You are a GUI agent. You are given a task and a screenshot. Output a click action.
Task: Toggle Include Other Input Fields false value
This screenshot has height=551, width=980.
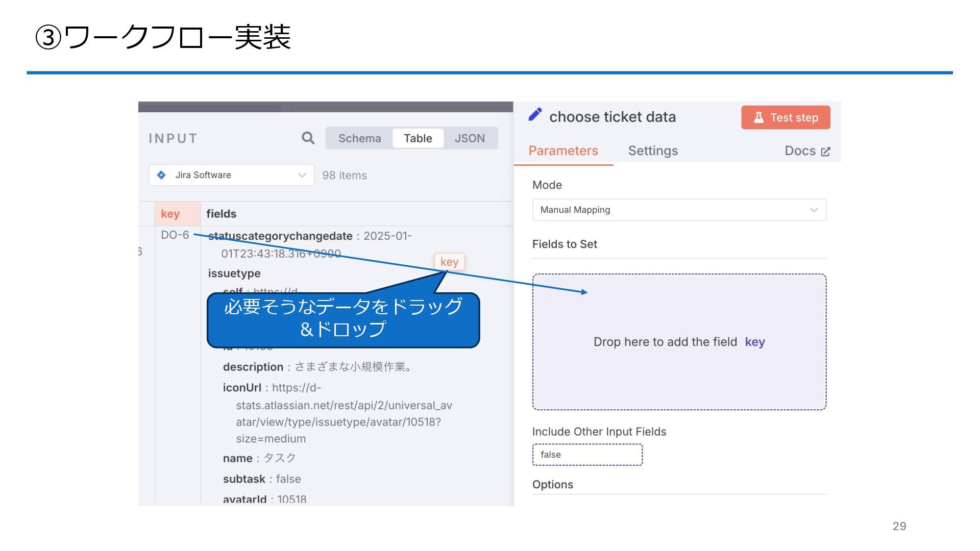click(587, 455)
